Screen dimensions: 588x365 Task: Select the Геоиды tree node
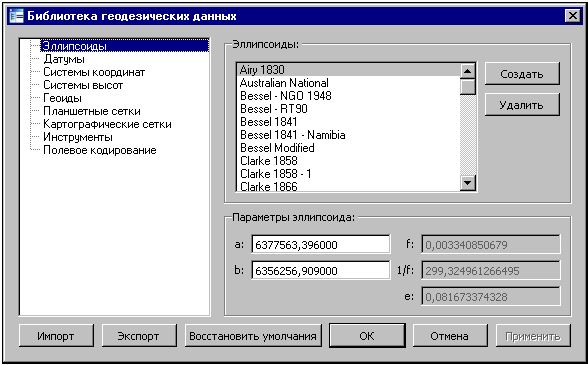click(x=62, y=98)
